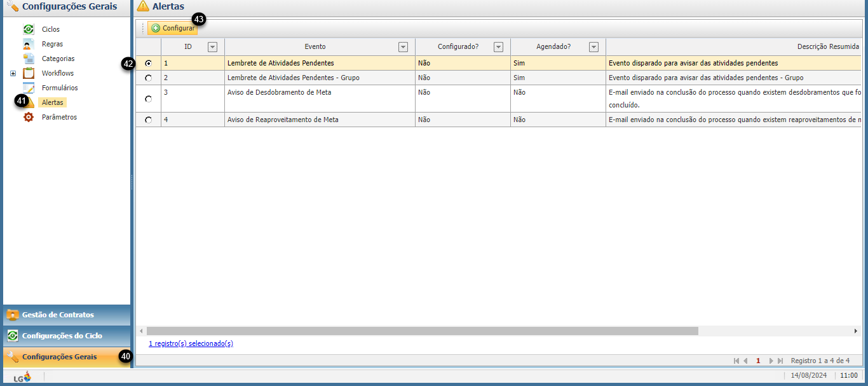Click the Registro 1 a 4 de 4 text
868x386 pixels.
coord(820,361)
